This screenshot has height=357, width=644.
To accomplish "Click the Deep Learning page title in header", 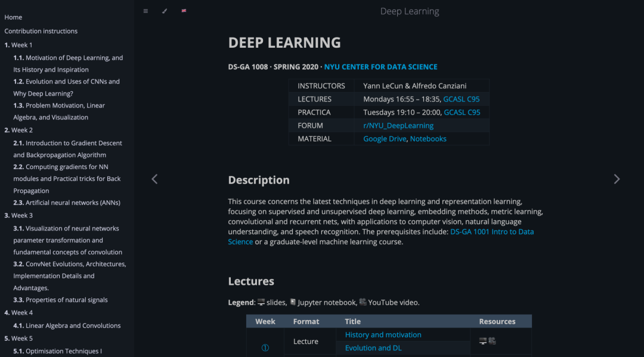I will (410, 11).
